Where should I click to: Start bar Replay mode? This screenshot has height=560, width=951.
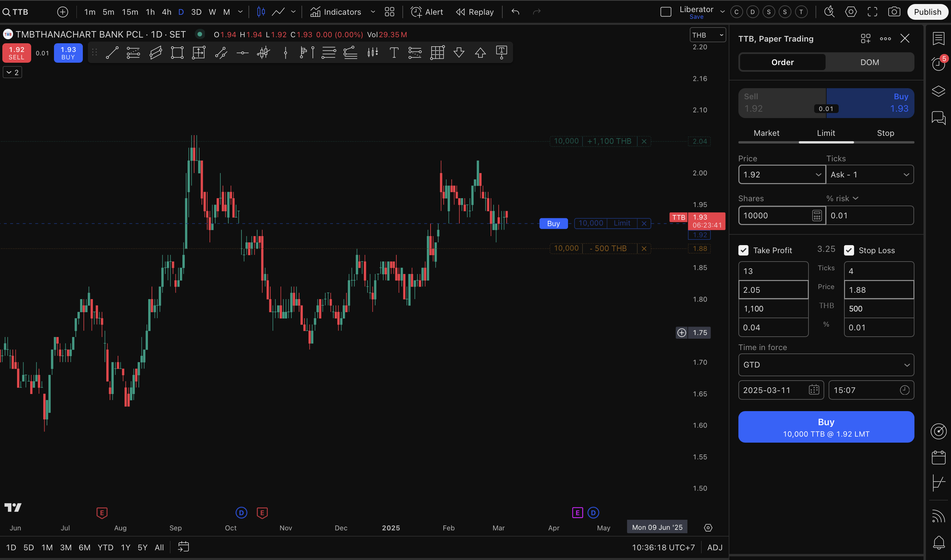475,12
